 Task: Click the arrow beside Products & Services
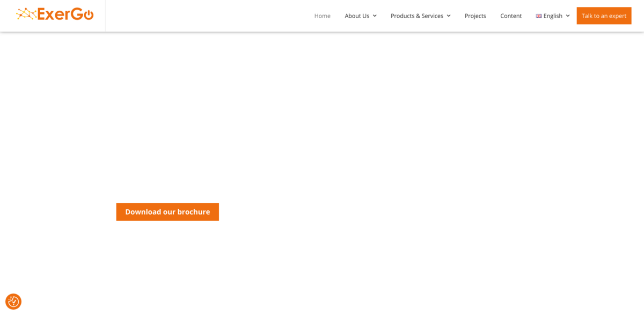(449, 16)
